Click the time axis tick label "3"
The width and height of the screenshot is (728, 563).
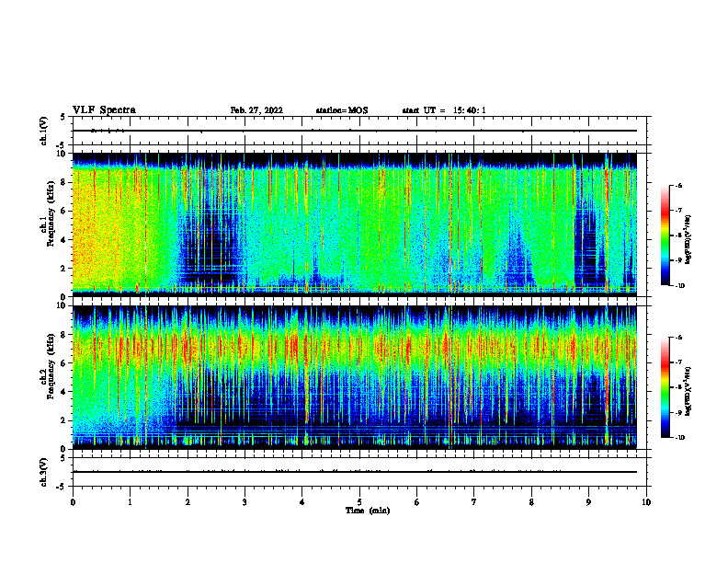245,502
